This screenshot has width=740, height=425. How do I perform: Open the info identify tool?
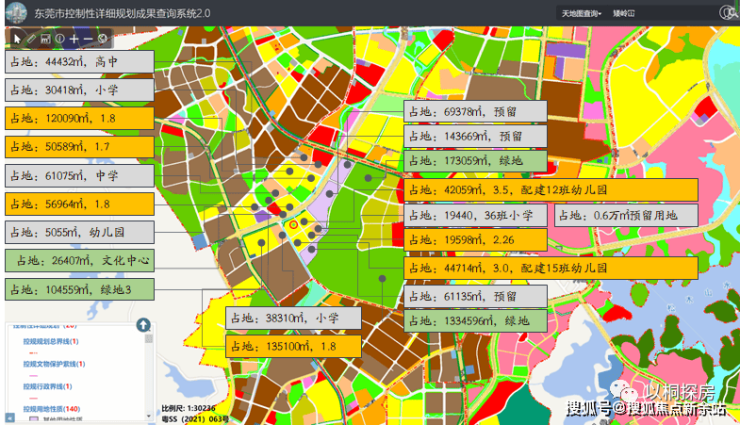point(59,37)
